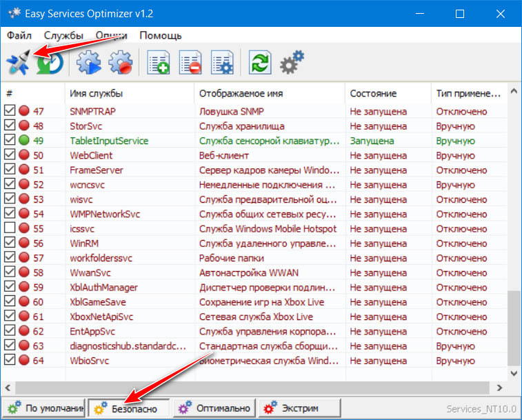Check the icssvc row checkbox

pyautogui.click(x=10, y=228)
